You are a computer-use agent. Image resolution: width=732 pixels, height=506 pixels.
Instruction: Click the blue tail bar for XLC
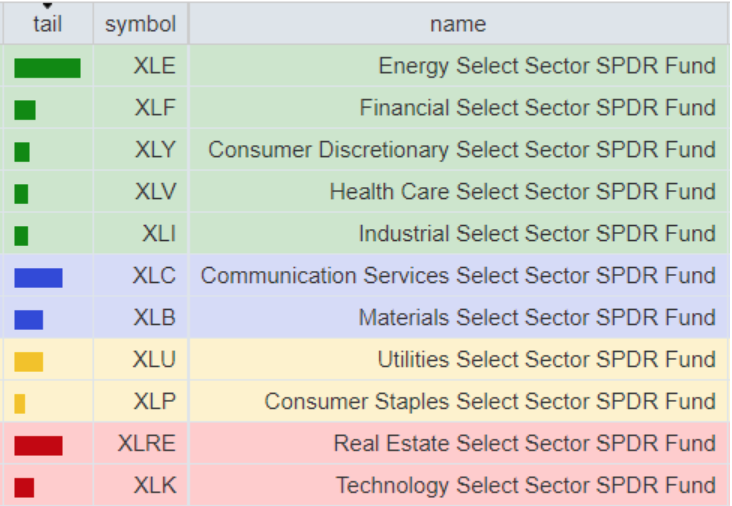tap(38, 278)
